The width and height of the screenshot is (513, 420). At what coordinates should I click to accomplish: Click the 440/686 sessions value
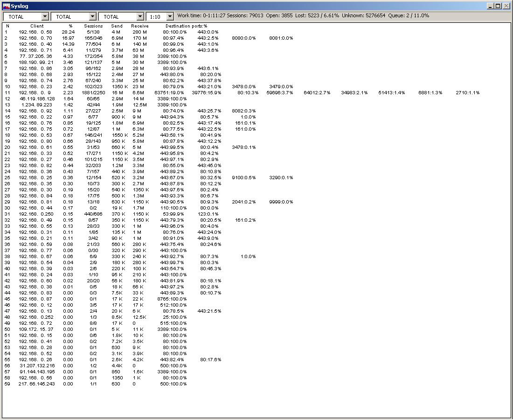(x=93, y=214)
